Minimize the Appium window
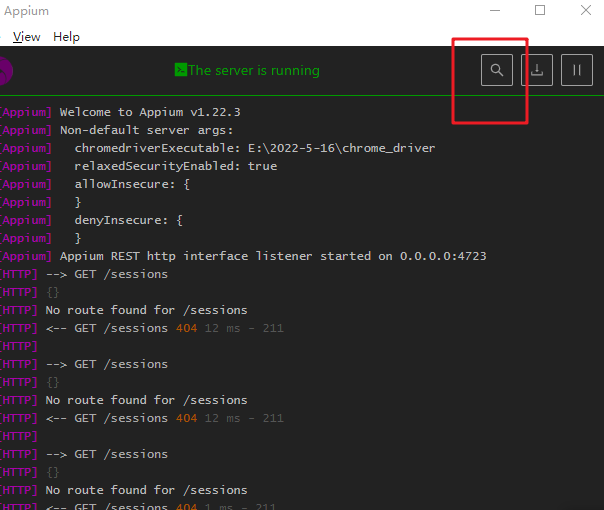604x510 pixels. click(495, 10)
